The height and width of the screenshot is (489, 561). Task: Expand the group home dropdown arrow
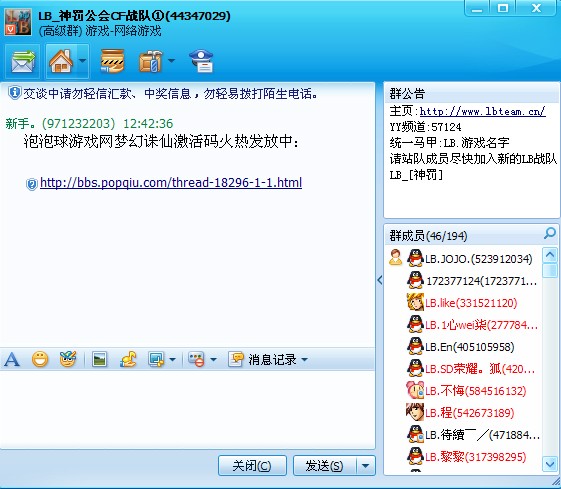point(82,61)
